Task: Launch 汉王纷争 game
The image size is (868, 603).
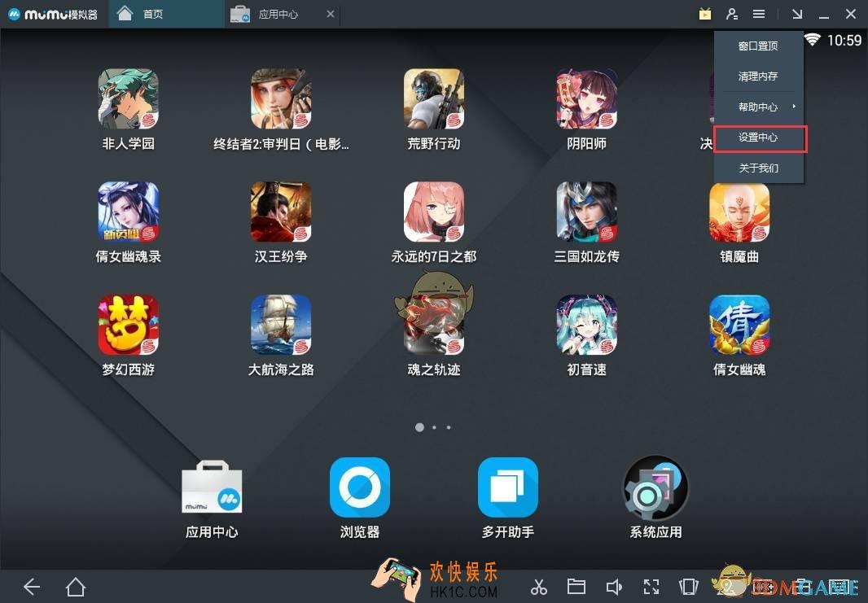Action: pos(281,212)
